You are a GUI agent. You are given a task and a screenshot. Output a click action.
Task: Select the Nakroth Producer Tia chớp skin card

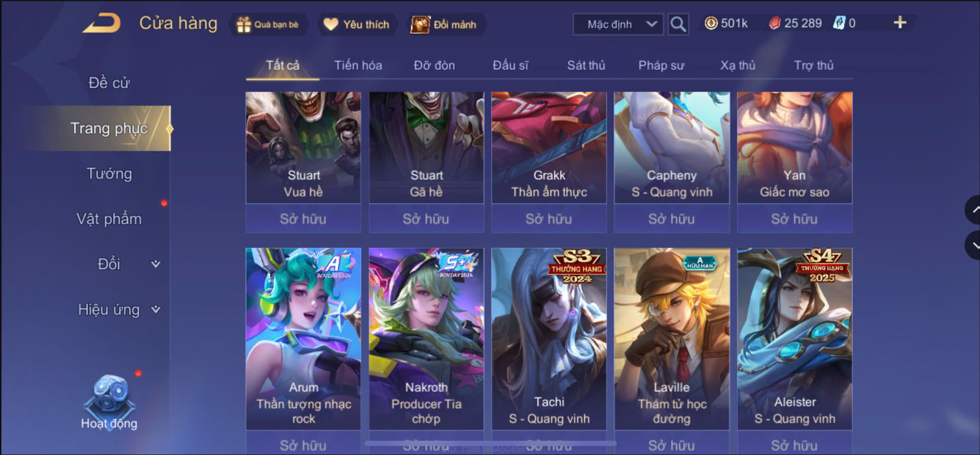click(x=426, y=339)
